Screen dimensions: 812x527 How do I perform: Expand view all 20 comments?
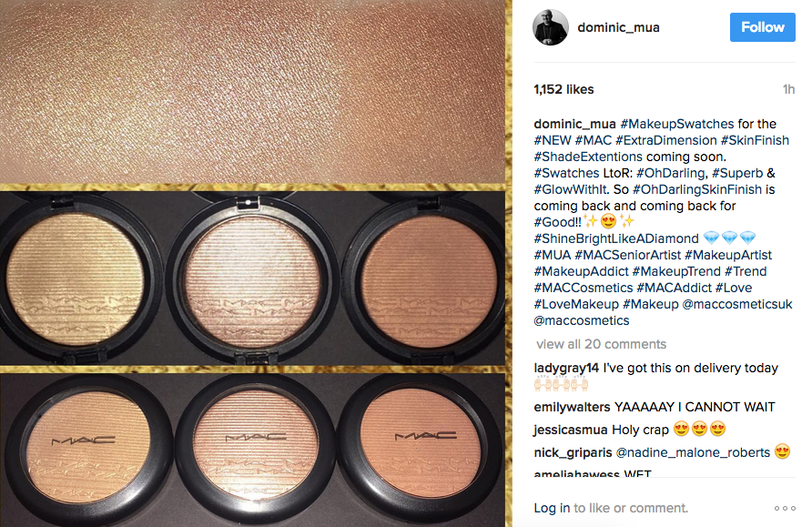tap(601, 344)
